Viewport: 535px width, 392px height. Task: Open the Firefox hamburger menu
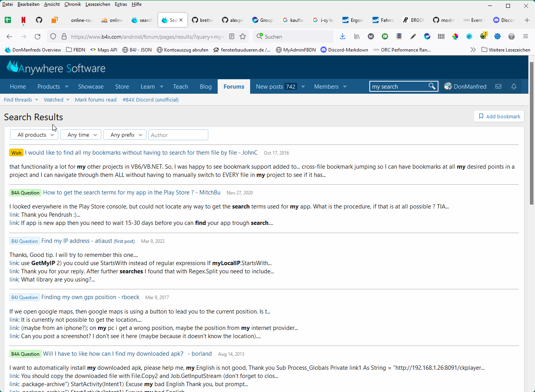pos(525,36)
